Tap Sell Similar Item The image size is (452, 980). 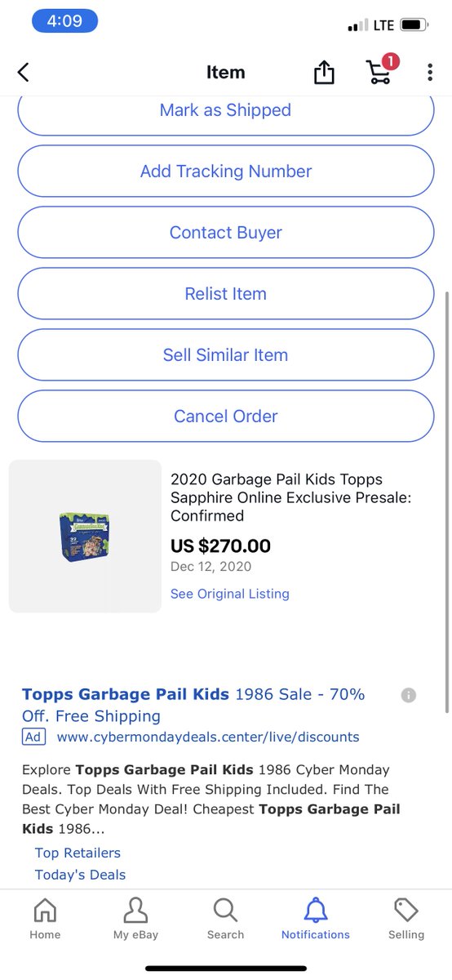click(225, 355)
